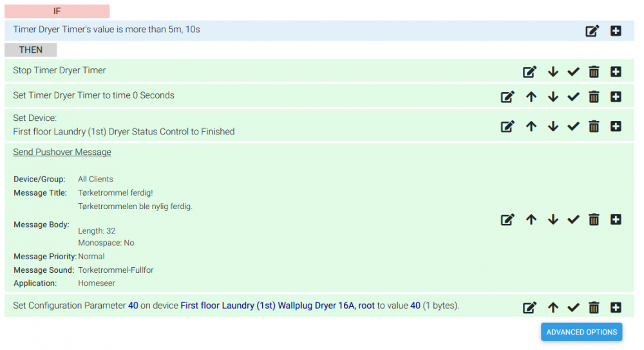Click the THEN section label
The image size is (644, 350).
pos(30,50)
